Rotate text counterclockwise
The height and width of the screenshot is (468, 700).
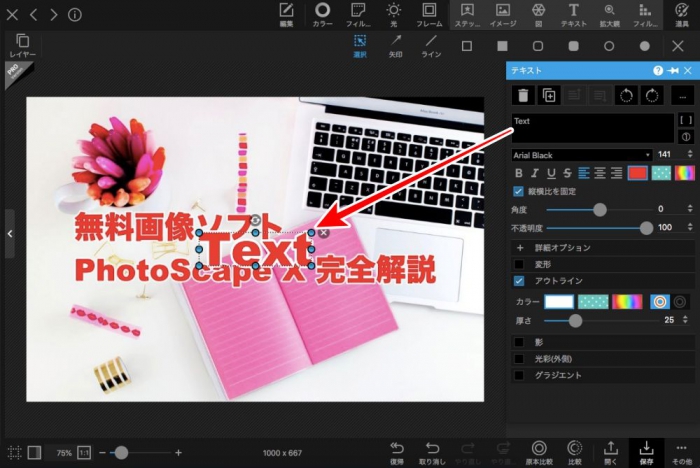click(x=626, y=95)
